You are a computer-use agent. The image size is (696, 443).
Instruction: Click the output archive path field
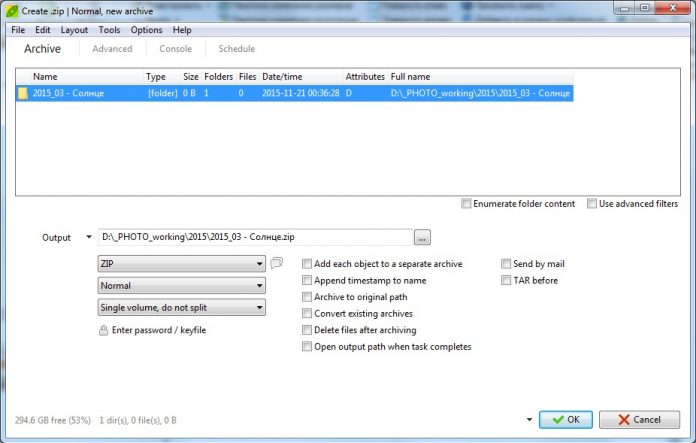point(255,238)
